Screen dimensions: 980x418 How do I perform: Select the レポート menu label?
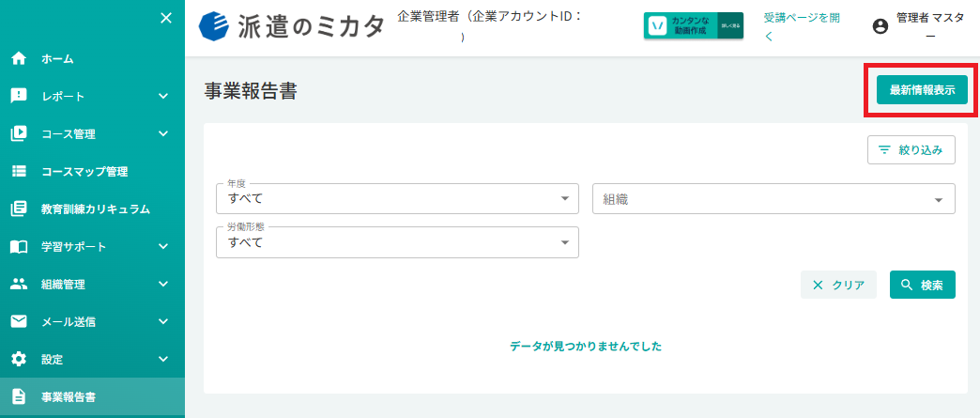point(63,97)
